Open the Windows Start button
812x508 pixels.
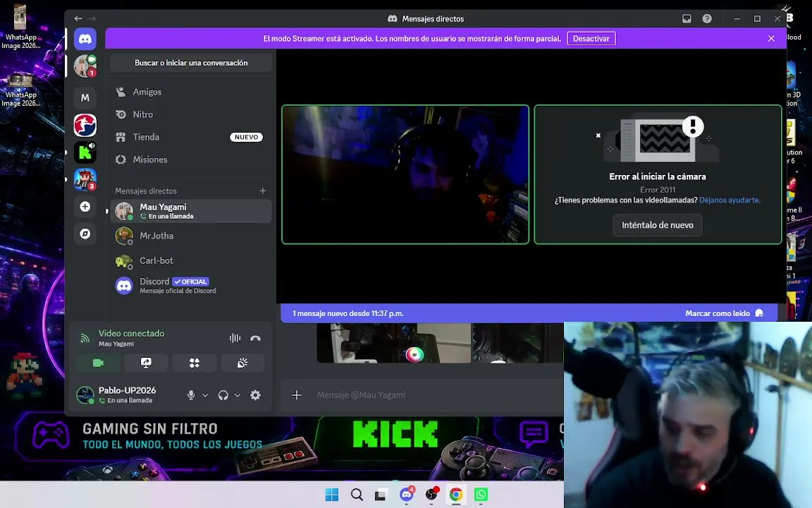point(331,495)
